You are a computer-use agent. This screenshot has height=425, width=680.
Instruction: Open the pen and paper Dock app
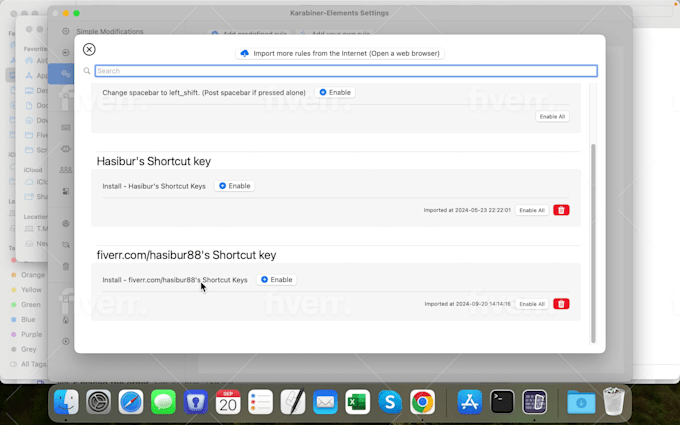(x=293, y=402)
